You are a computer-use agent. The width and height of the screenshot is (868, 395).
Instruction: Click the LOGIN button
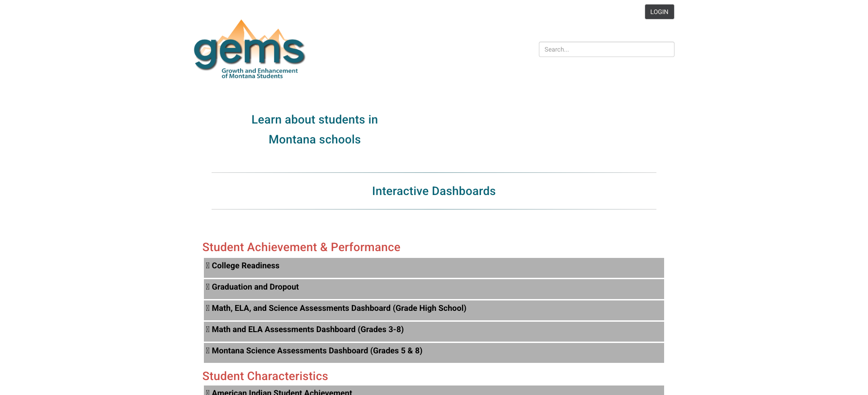click(659, 12)
